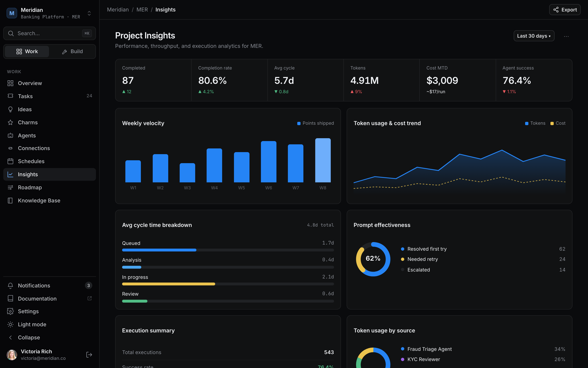Click the W8 velocity bar

323,160
